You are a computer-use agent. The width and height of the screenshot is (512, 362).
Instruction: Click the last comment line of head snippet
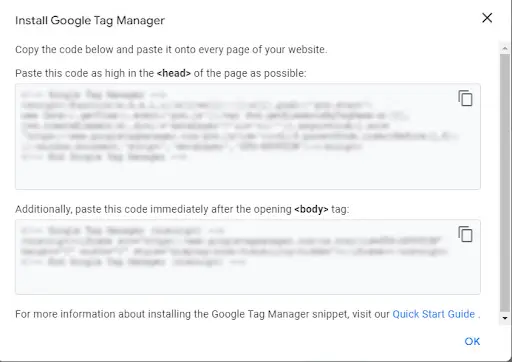pos(104,157)
